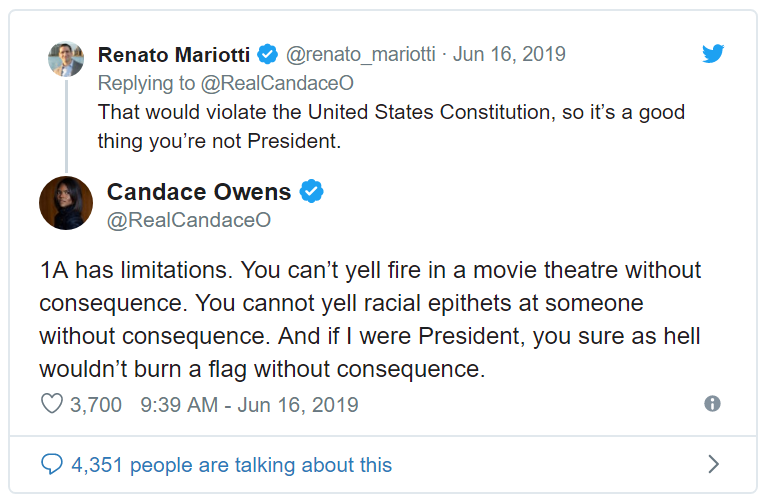Screen dimensions: 768x503
Task: Click the 3,700 likes count
Action: (x=96, y=405)
